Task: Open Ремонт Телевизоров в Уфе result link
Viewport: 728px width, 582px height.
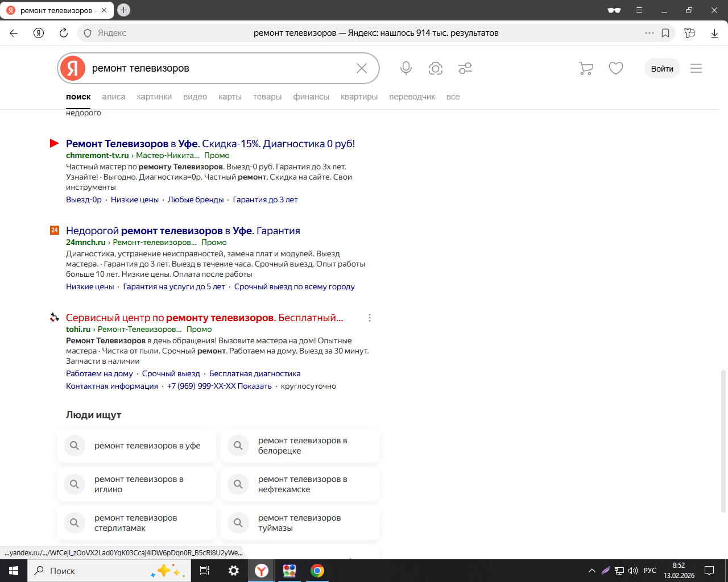Action: click(x=210, y=144)
